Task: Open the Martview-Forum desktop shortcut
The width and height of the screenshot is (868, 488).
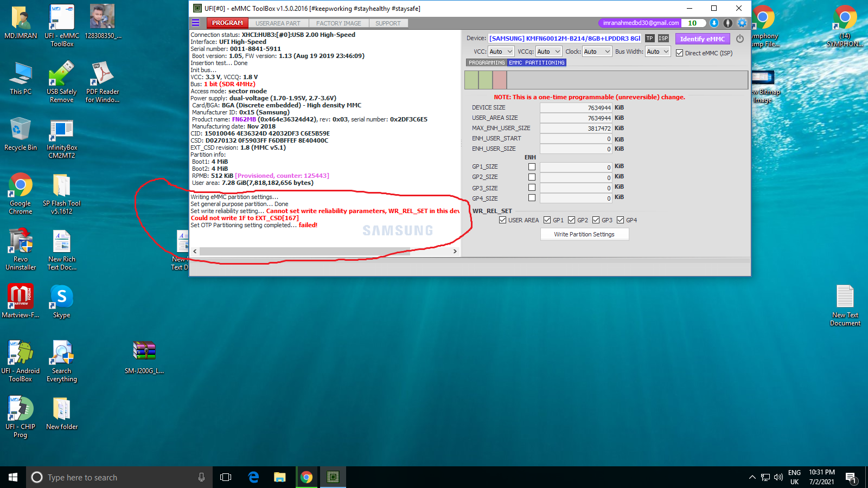Action: [21, 300]
